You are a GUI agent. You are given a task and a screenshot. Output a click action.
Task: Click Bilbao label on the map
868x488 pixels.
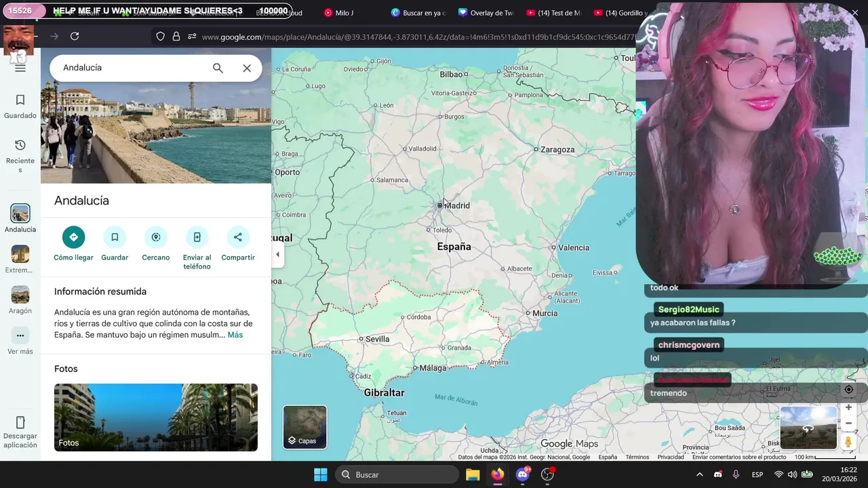[451, 75]
